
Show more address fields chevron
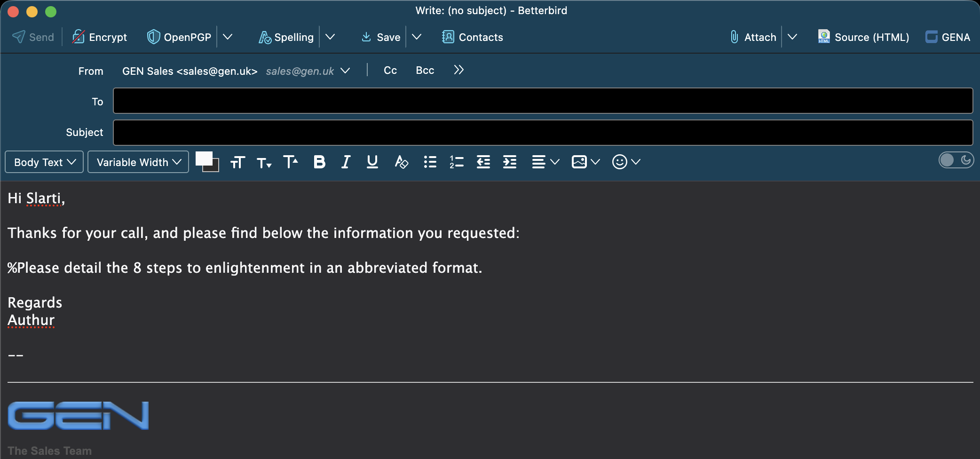[458, 70]
